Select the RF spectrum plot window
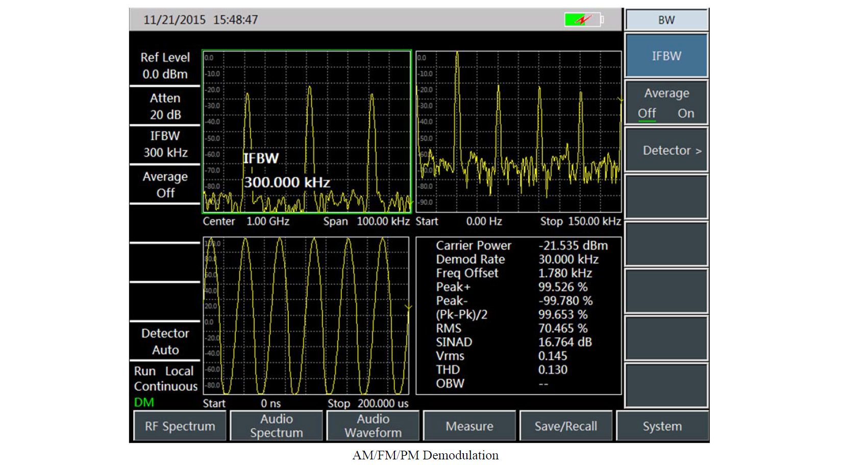 point(307,131)
